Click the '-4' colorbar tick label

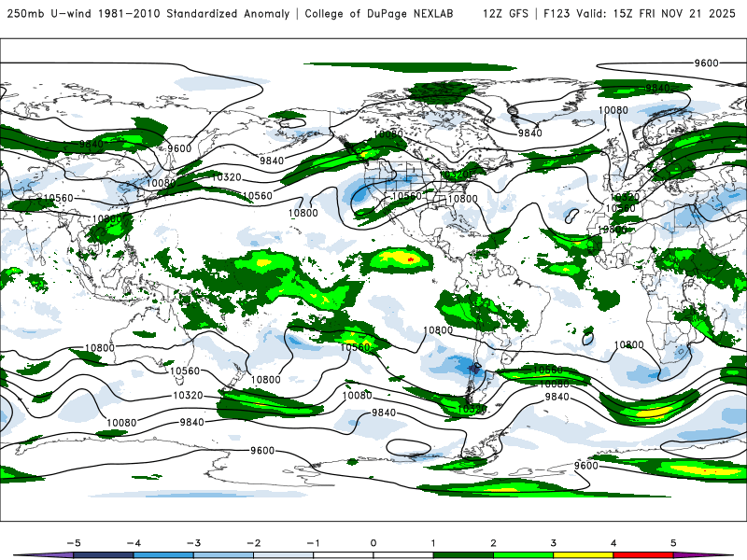134,543
